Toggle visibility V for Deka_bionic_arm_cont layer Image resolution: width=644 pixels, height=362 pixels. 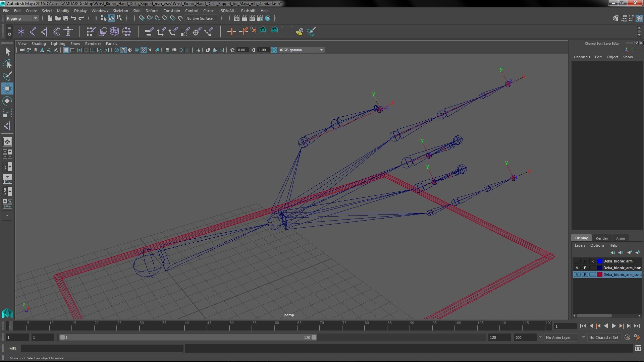577,275
